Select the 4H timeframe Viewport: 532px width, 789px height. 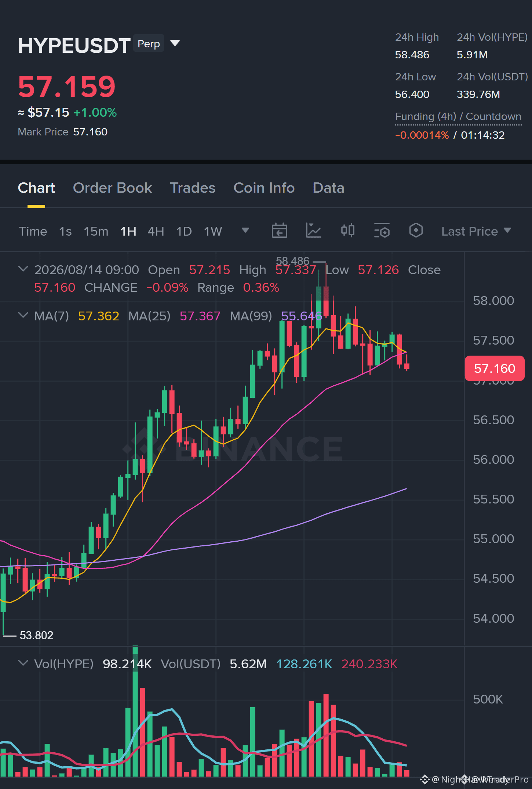[156, 231]
